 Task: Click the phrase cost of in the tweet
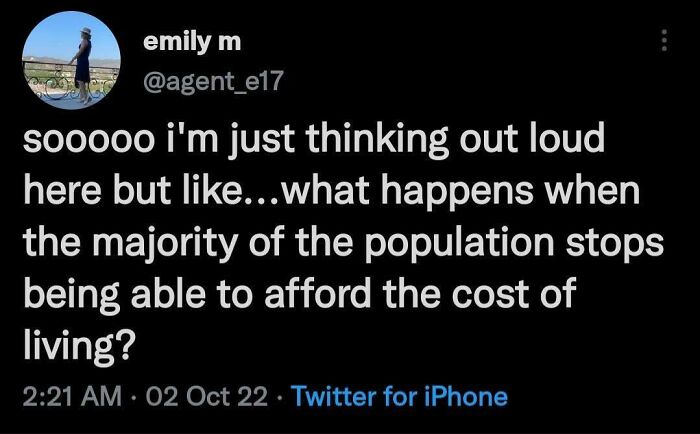[x=513, y=293]
